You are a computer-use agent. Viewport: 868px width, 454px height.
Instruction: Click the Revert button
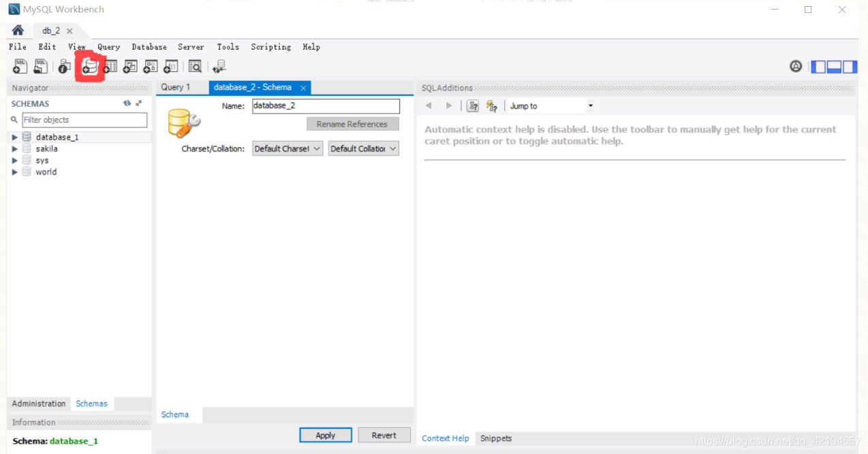coord(384,435)
